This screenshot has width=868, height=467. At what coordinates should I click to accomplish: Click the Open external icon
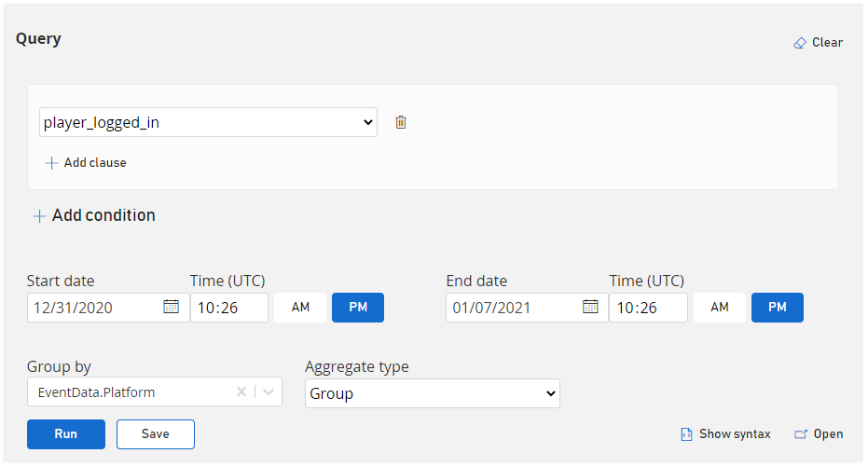801,434
